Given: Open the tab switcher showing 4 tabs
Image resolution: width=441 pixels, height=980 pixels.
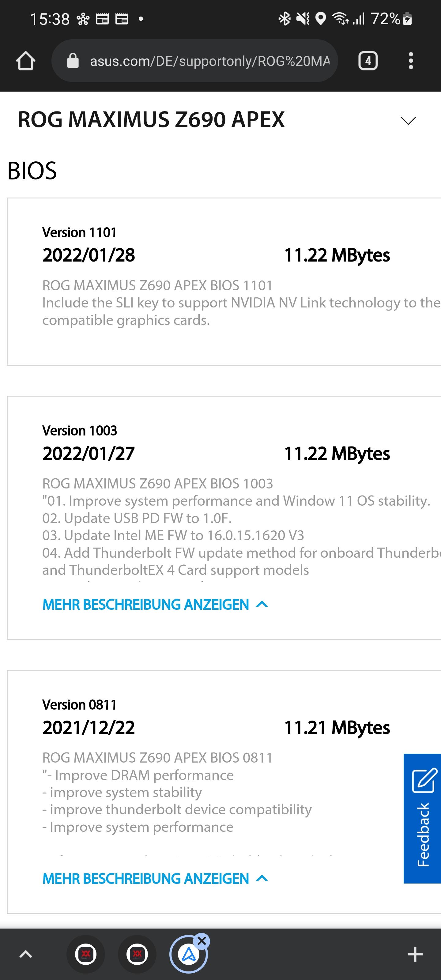Looking at the screenshot, I should point(368,61).
